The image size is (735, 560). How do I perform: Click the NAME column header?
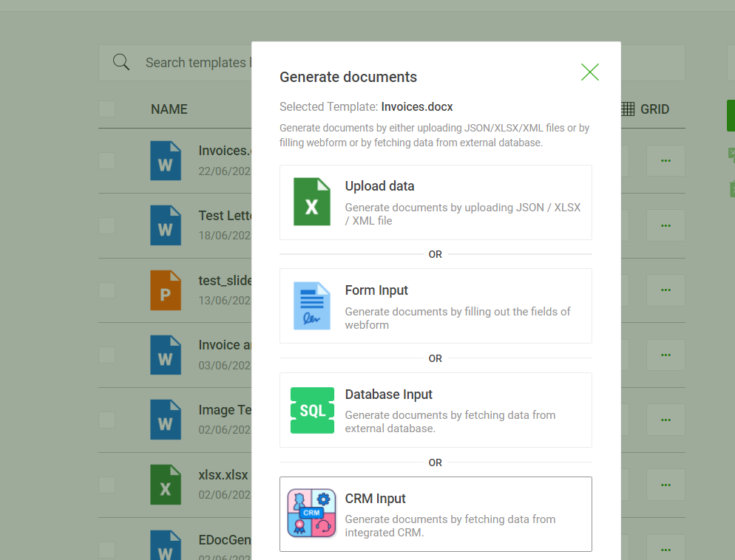click(169, 109)
